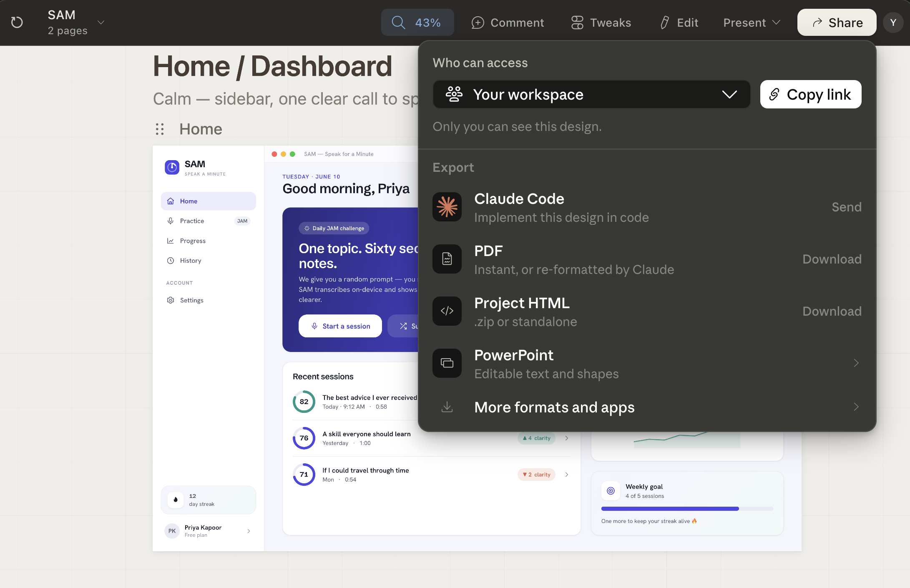
Task: Expand chevron for the 71 score session
Action: click(566, 475)
